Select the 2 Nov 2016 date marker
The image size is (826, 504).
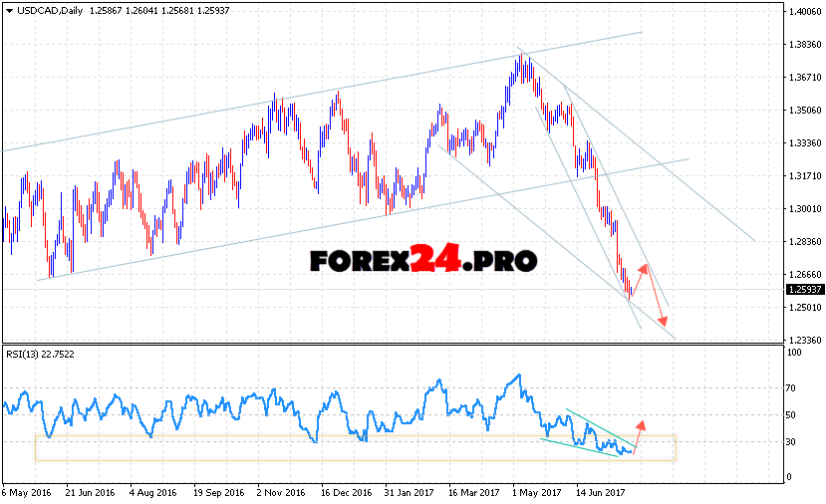280,492
